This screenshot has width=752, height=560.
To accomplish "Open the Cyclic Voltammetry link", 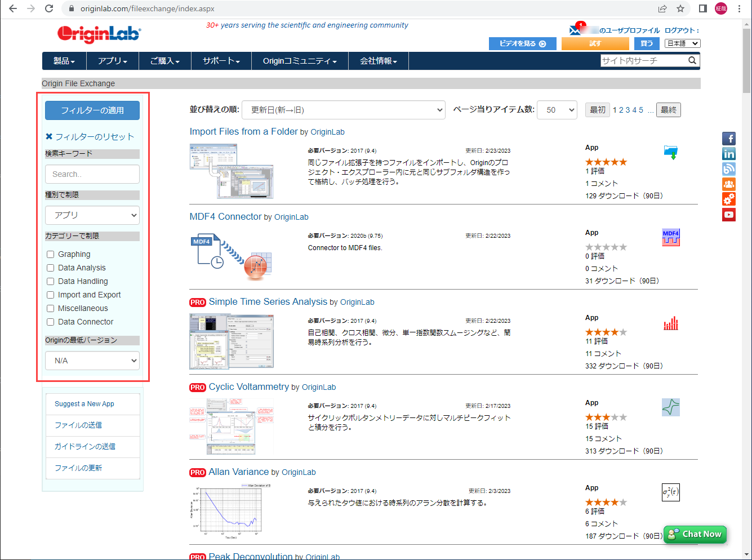I will 248,386.
